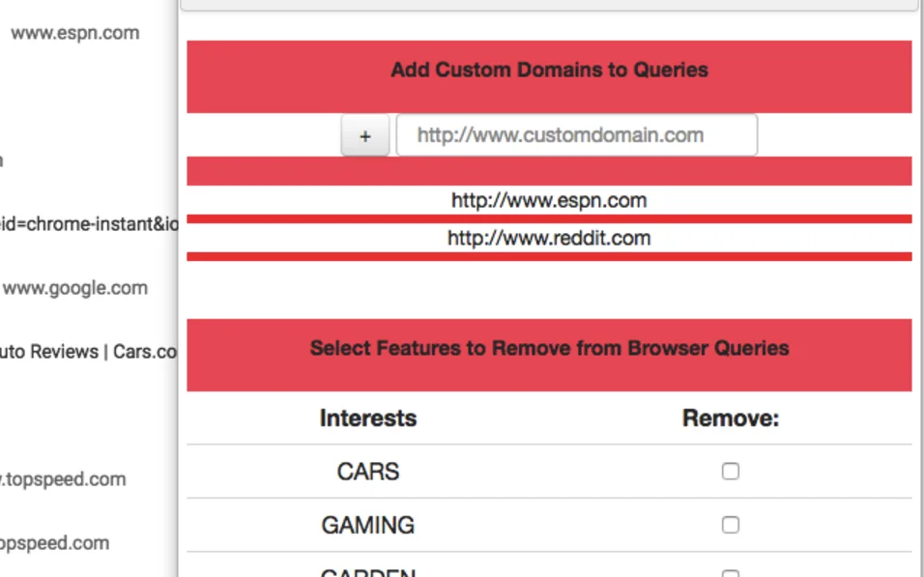The image size is (924, 577).
Task: Focus the custom domain URL input field
Action: click(576, 135)
